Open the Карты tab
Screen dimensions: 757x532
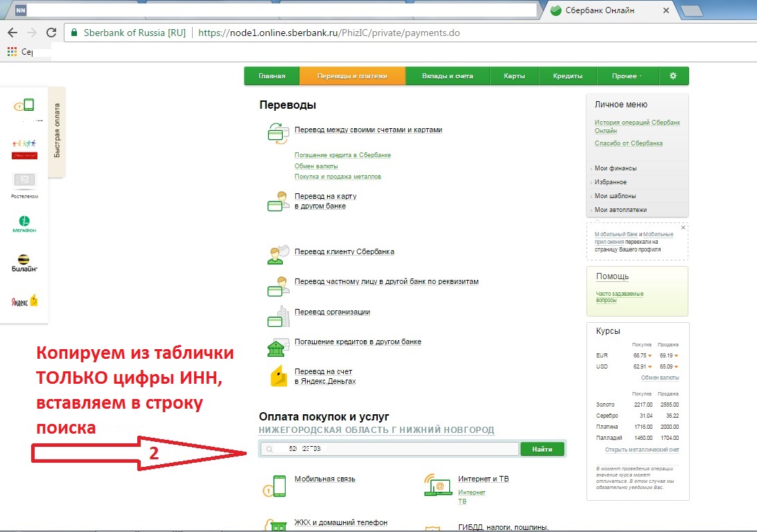point(514,76)
